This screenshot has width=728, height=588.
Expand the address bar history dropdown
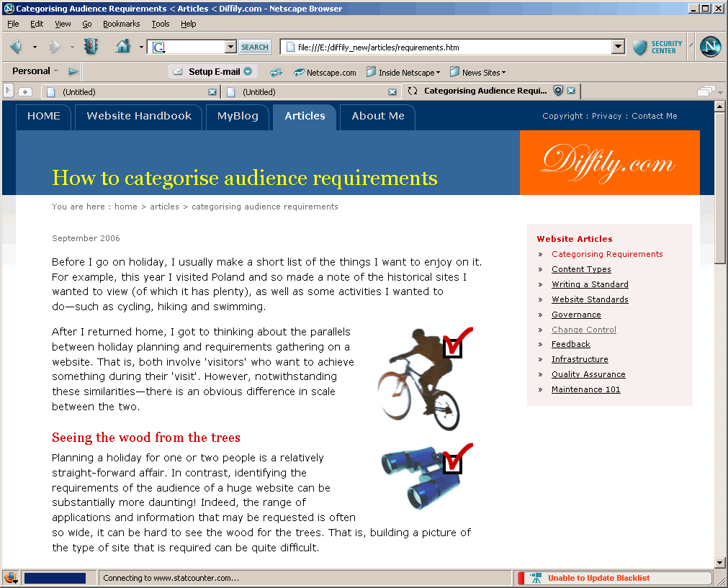(x=618, y=47)
